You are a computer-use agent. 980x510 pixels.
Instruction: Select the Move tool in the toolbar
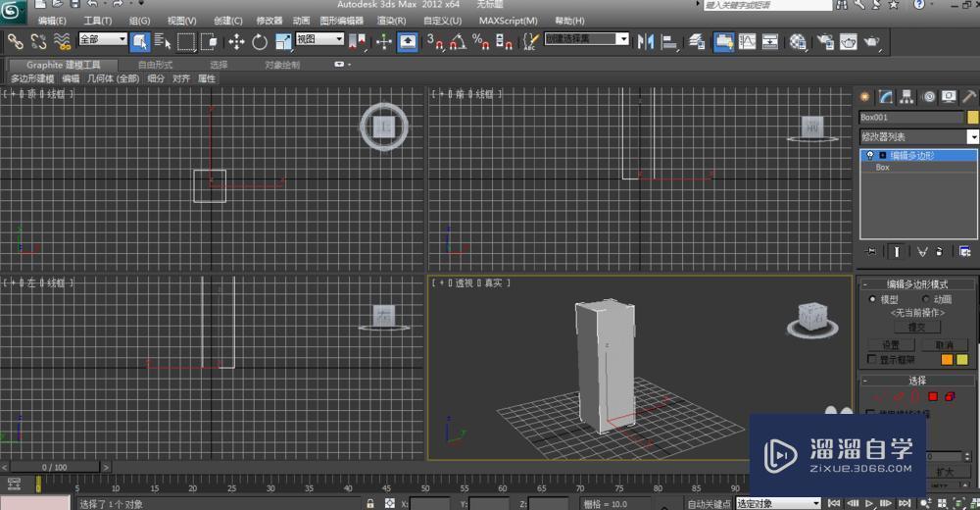click(x=236, y=41)
